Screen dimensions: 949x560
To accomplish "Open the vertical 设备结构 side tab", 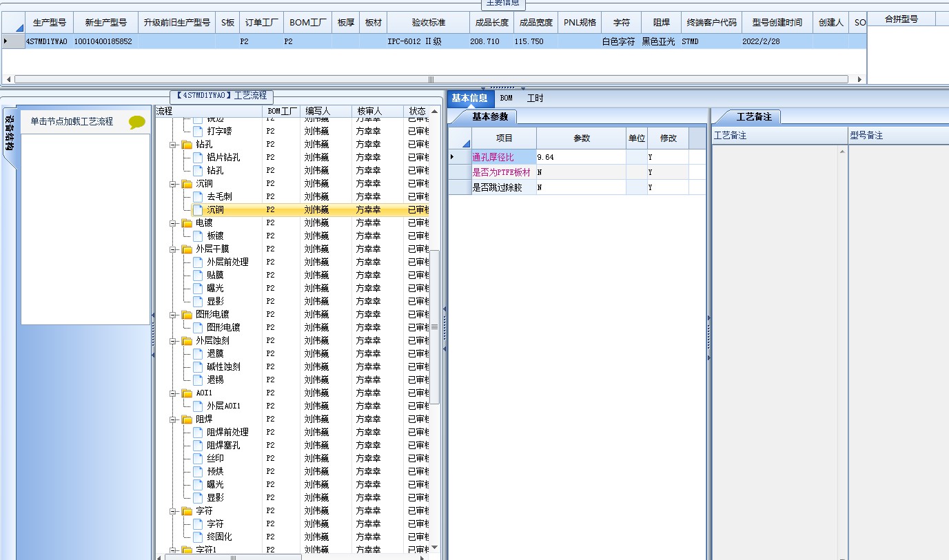I will coord(10,134).
